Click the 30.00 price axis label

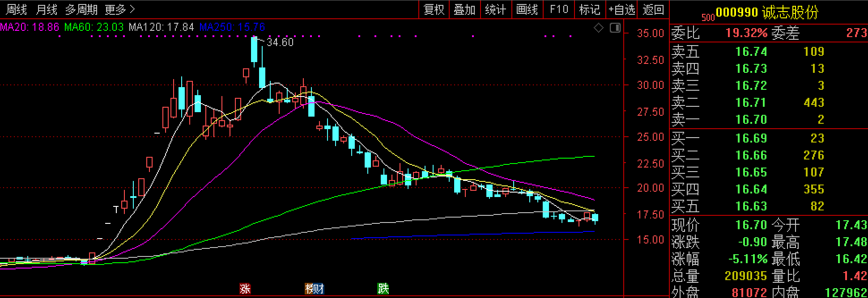(x=651, y=85)
